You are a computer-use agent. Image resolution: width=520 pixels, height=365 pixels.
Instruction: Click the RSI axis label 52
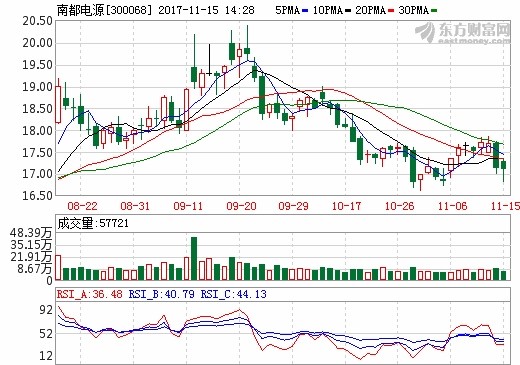coord(46,334)
